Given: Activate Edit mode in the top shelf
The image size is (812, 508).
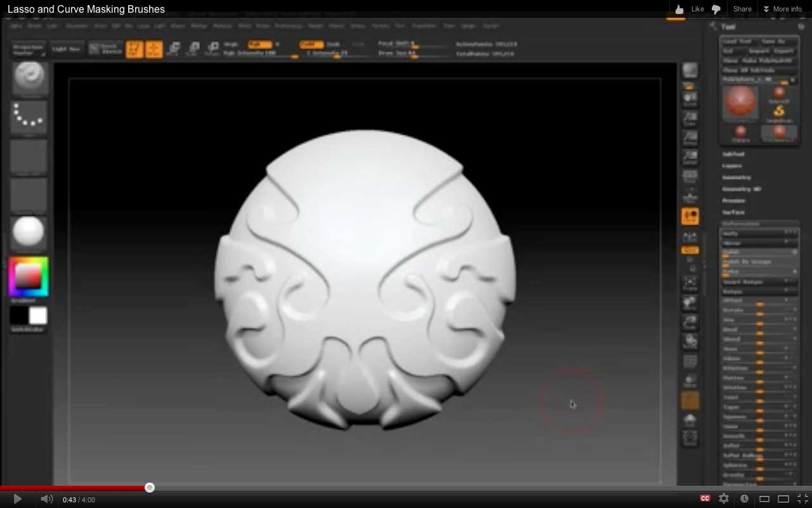Looking at the screenshot, I should pos(134,49).
